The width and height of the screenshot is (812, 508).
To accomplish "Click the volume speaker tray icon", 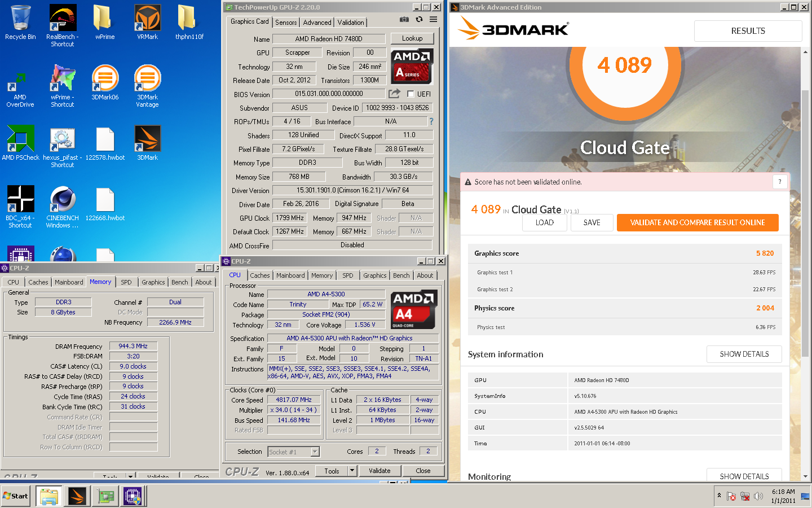I will (x=758, y=496).
